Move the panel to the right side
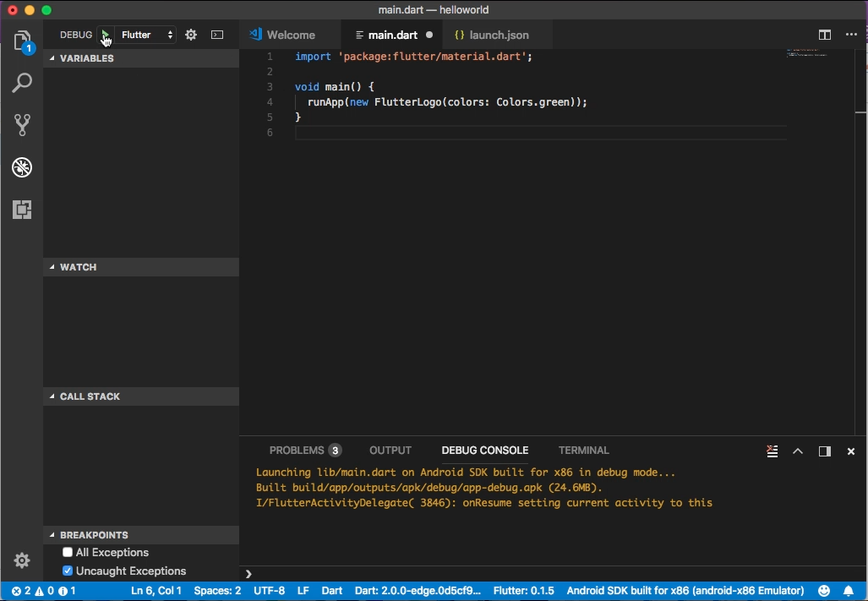The image size is (868, 601). 825,451
